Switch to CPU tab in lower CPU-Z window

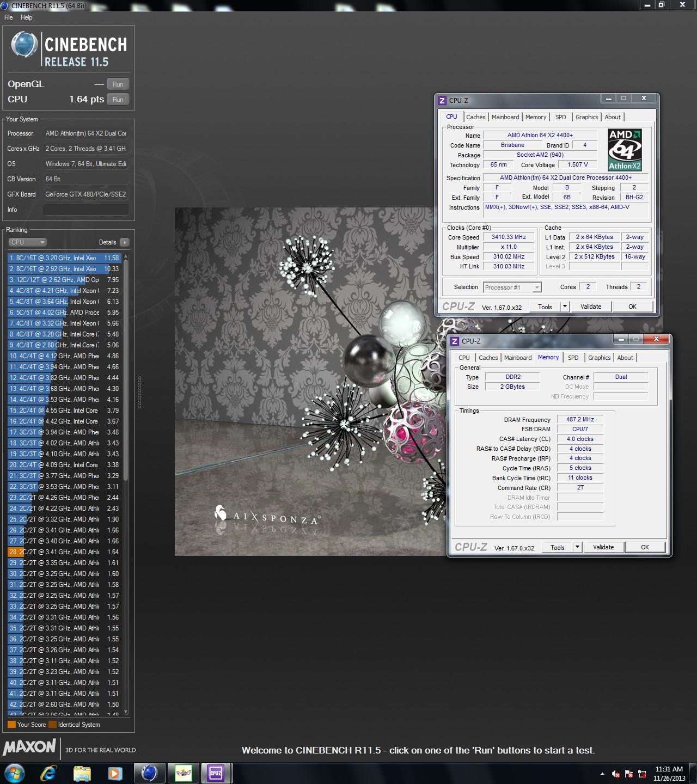tap(464, 358)
